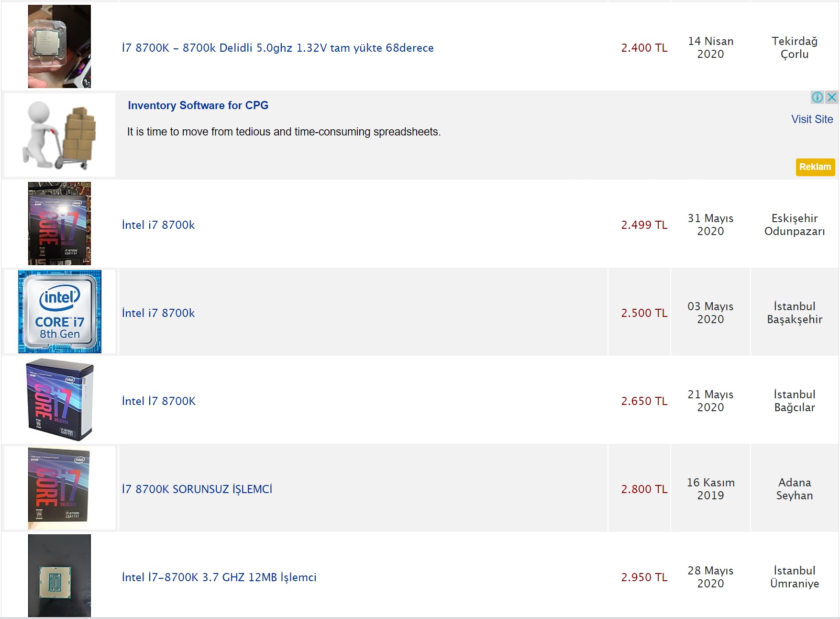The width and height of the screenshot is (840, 619).
Task: Click the 2.950 TL price
Action: (x=644, y=577)
